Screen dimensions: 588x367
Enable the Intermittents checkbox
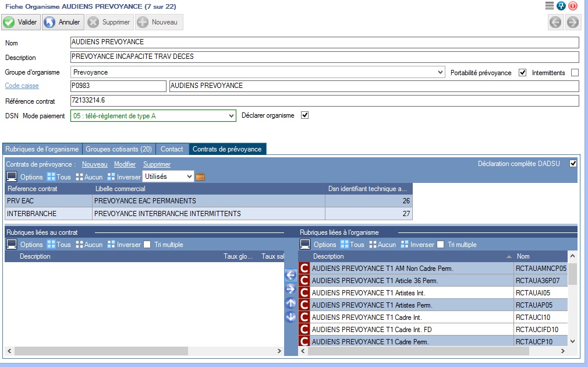click(x=575, y=73)
